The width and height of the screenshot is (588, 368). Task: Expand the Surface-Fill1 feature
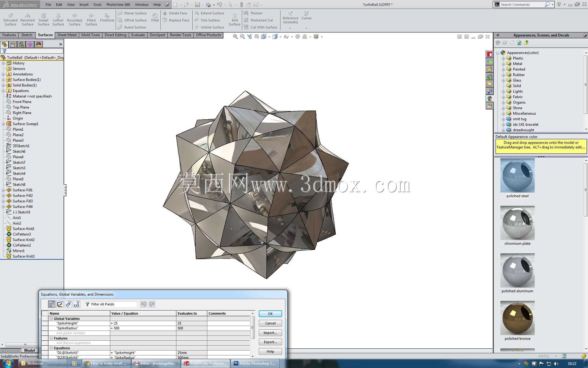coord(3,190)
